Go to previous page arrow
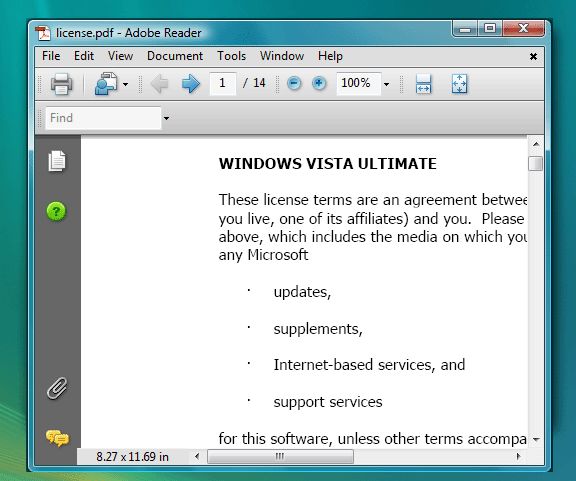This screenshot has height=481, width=576. (159, 84)
